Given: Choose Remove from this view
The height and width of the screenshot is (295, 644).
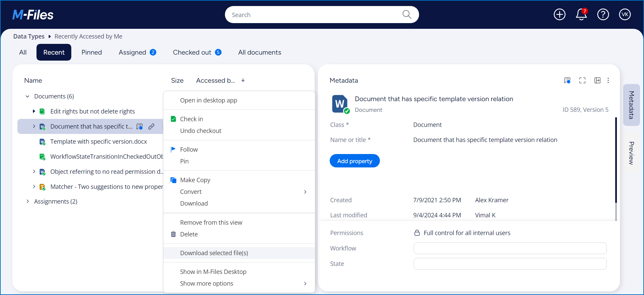Looking at the screenshot, I should coord(239,223).
